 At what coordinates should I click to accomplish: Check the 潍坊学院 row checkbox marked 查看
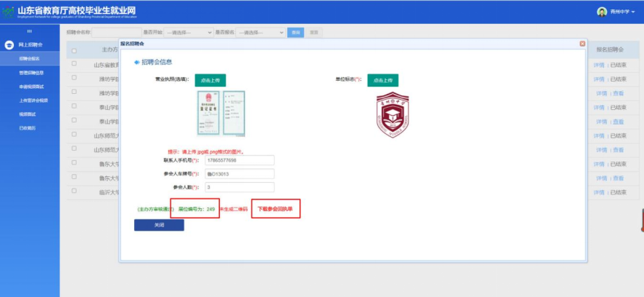click(x=74, y=92)
